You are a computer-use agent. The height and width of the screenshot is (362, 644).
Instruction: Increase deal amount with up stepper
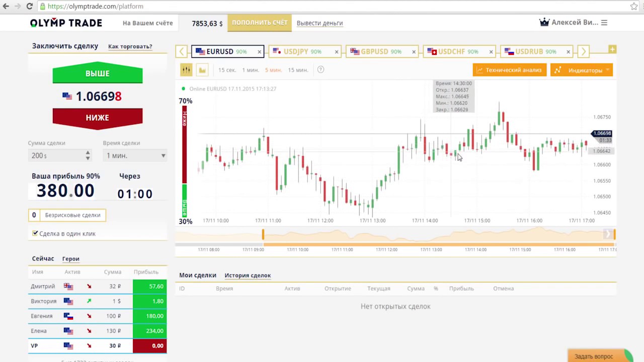pos(88,153)
